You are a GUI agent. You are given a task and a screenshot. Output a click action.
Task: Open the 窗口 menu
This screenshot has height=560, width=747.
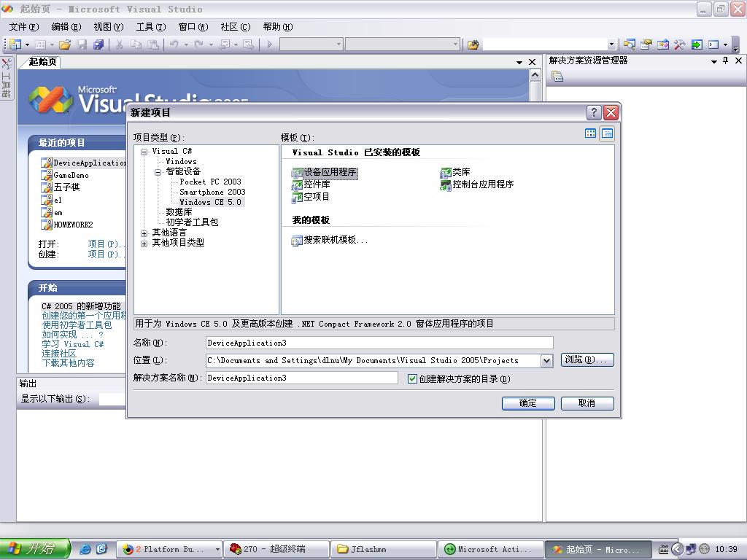[x=193, y=27]
